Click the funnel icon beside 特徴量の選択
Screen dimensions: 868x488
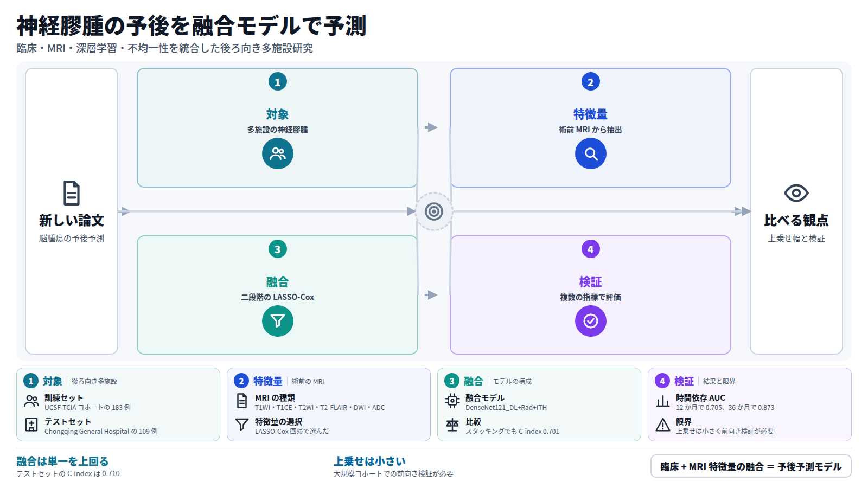242,425
